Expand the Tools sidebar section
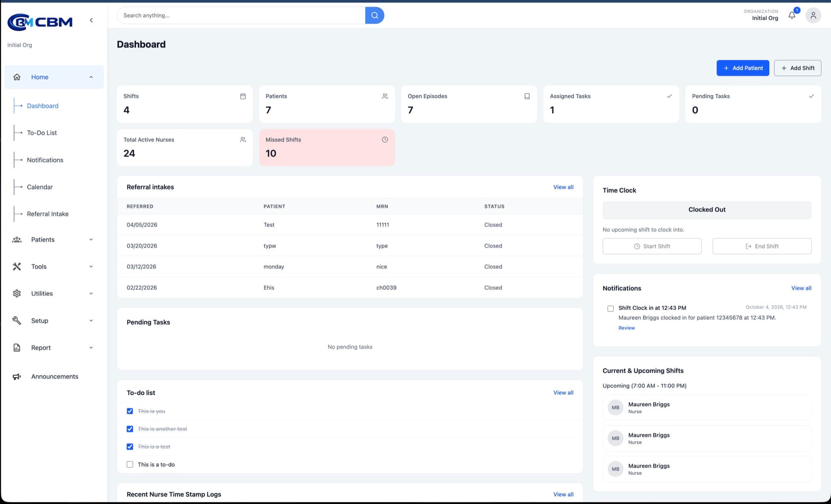The image size is (831, 504). click(91, 266)
